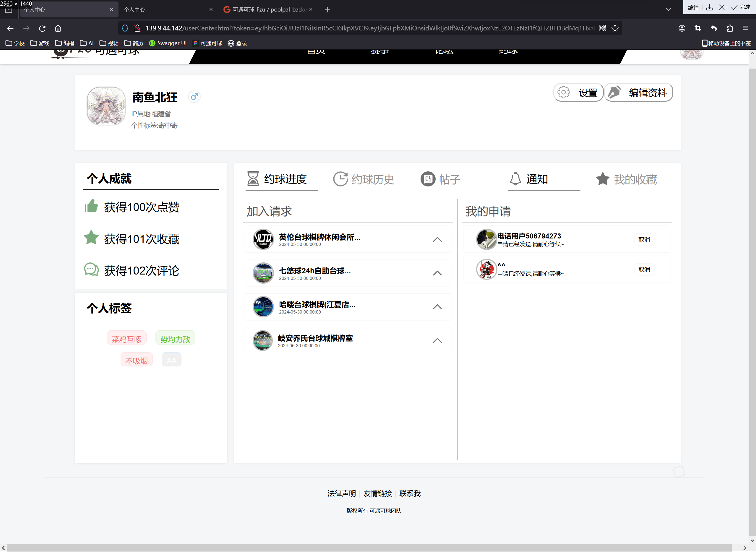756x552 pixels.
Task: Collapse the 英伦台球棋牌休闲会所 request
Action: click(x=437, y=240)
